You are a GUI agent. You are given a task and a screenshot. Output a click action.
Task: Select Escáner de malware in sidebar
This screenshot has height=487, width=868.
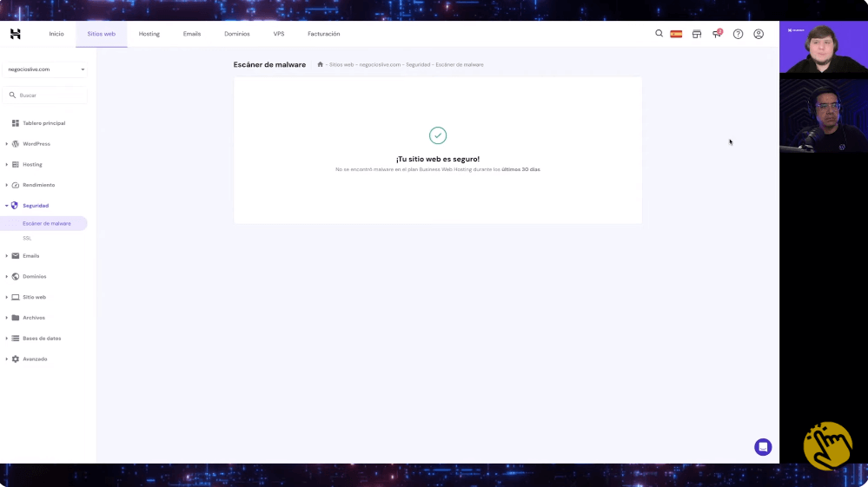pos(43,223)
